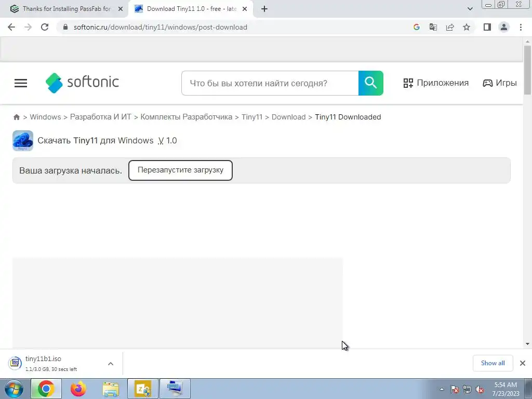Share this page icon
532x399 pixels.
(x=450, y=27)
